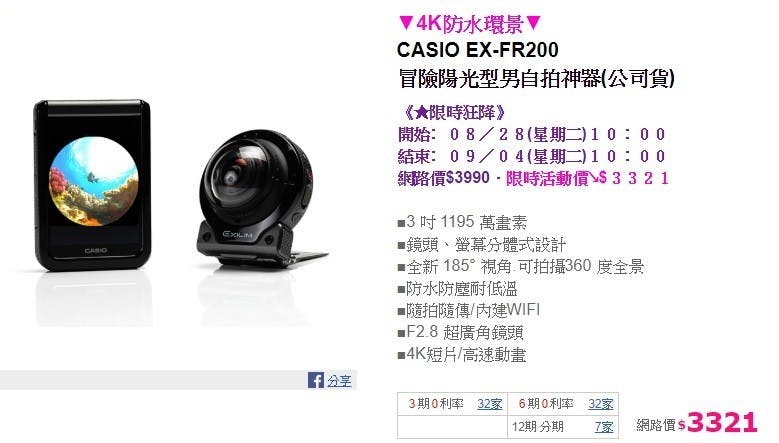779x443 pixels.
Task: Click the ▼4K防水環景▼ promo heading
Action: tap(469, 23)
